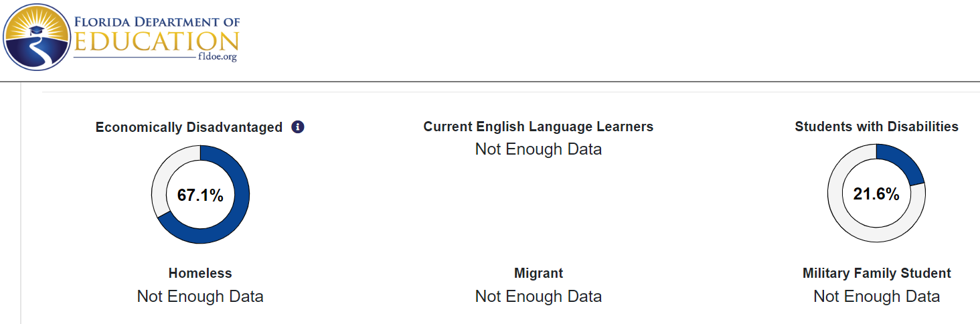The width and height of the screenshot is (980, 324).
Task: Click the 21.6% value label
Action: [876, 195]
